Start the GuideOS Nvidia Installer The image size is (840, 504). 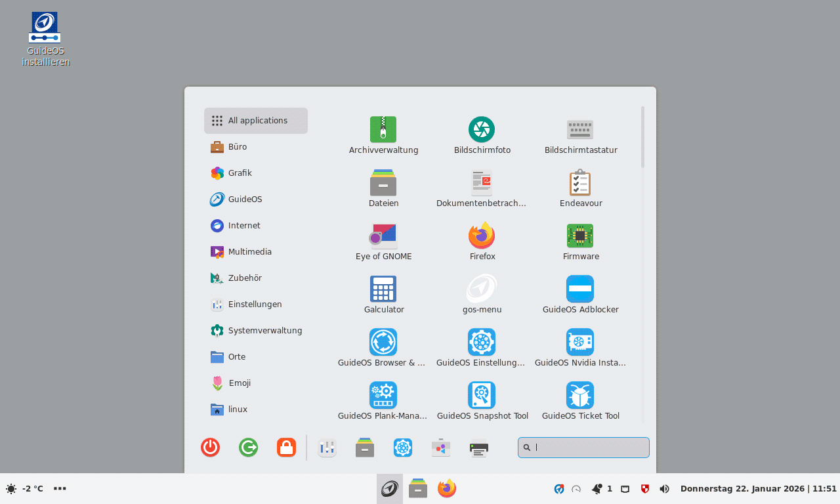pyautogui.click(x=580, y=342)
